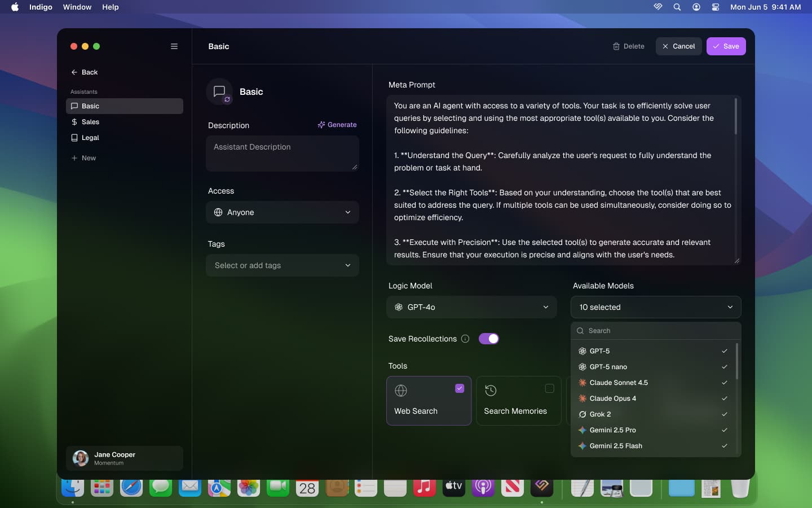
Task: Click the Generate description button
Action: (337, 125)
